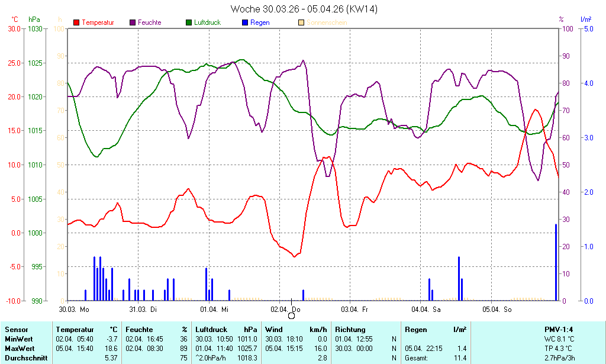
Task: Click the blue Regen legend swatch
Action: pos(245,22)
